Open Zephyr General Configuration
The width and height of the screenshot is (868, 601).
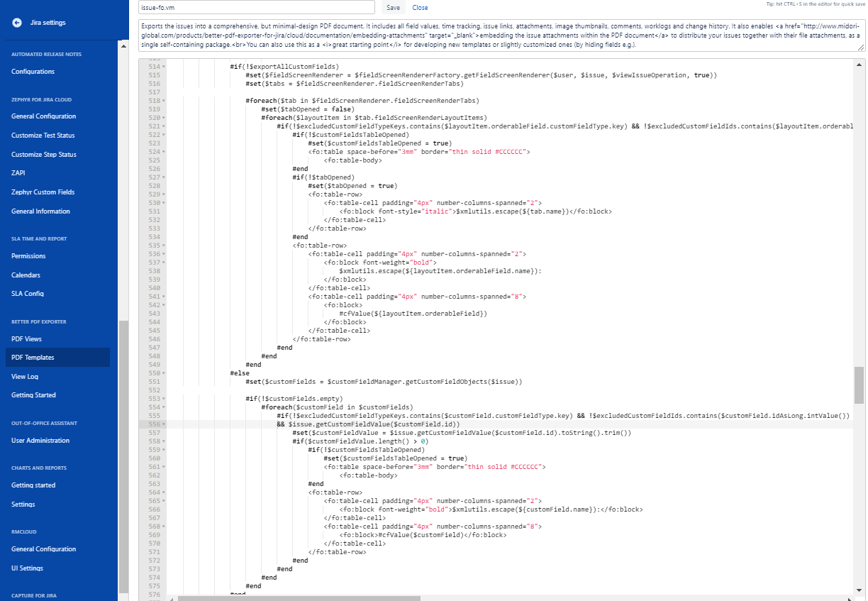coord(43,116)
